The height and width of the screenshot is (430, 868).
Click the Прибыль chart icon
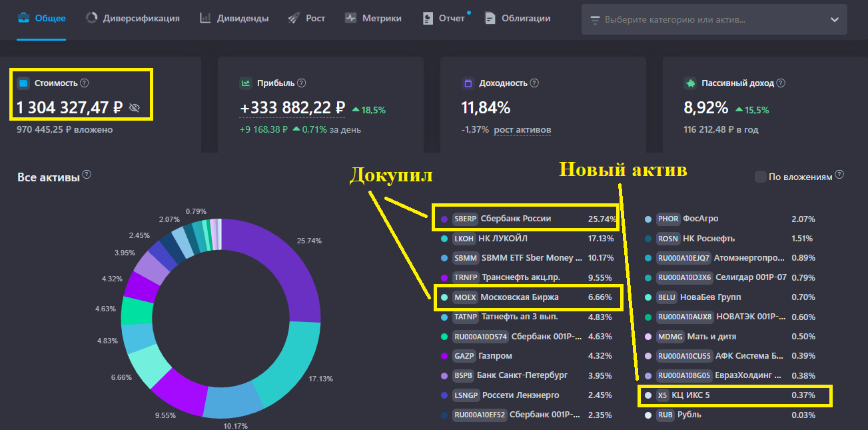tap(246, 83)
